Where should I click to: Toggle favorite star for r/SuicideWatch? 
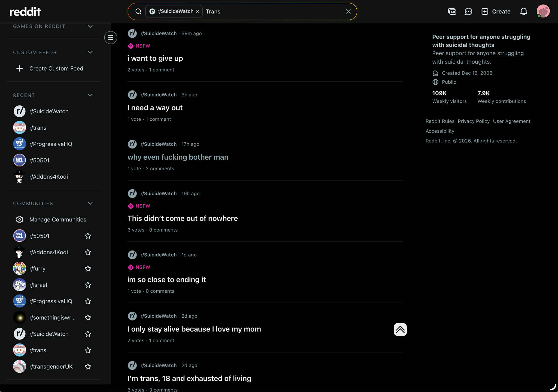click(x=88, y=334)
